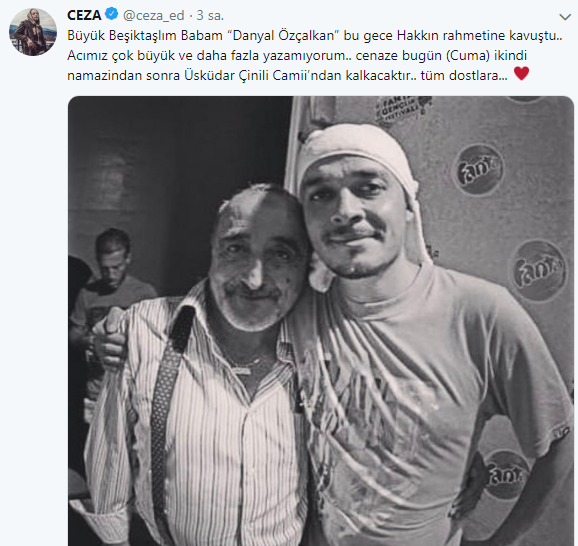Open the tweet options chevron menu
This screenshot has width=578, height=546.
(565, 17)
